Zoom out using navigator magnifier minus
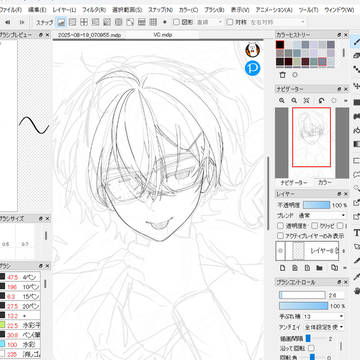This screenshot has height=360, width=360. pyautogui.click(x=294, y=100)
